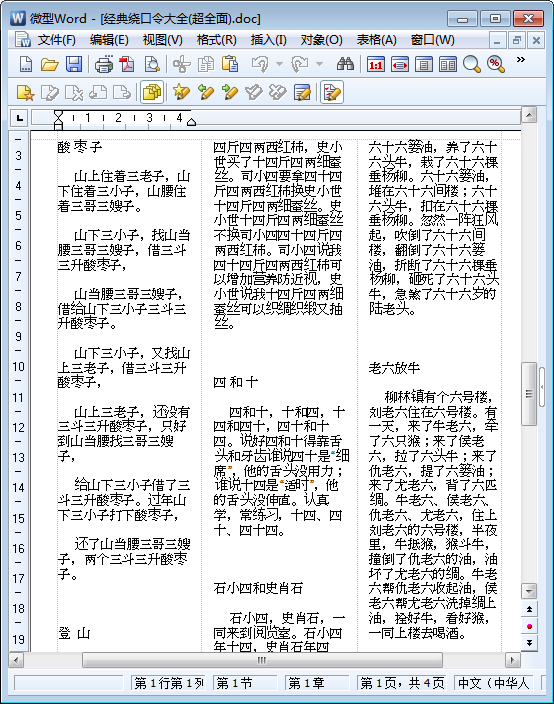Print the document using the printer icon
This screenshot has width=554, height=704.
(104, 64)
